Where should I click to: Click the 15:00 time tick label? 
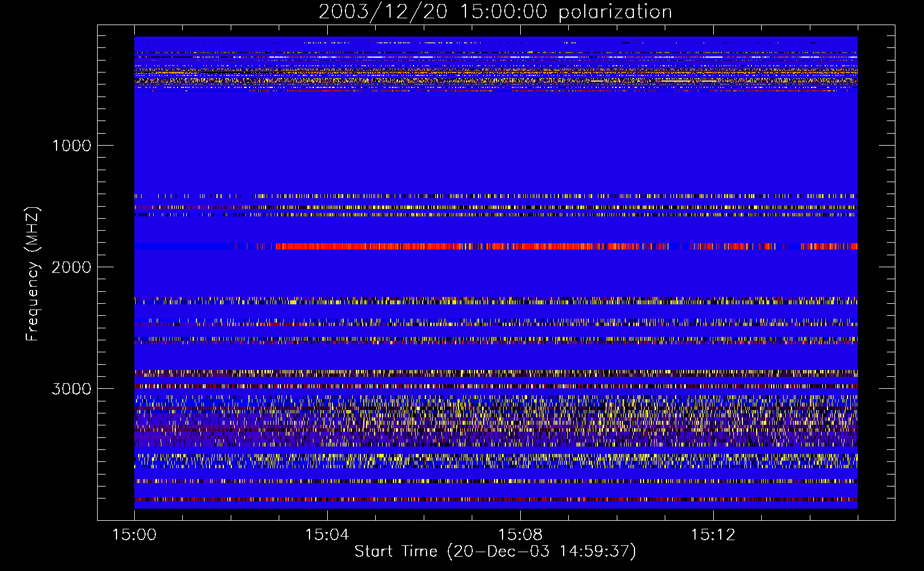[x=134, y=535]
